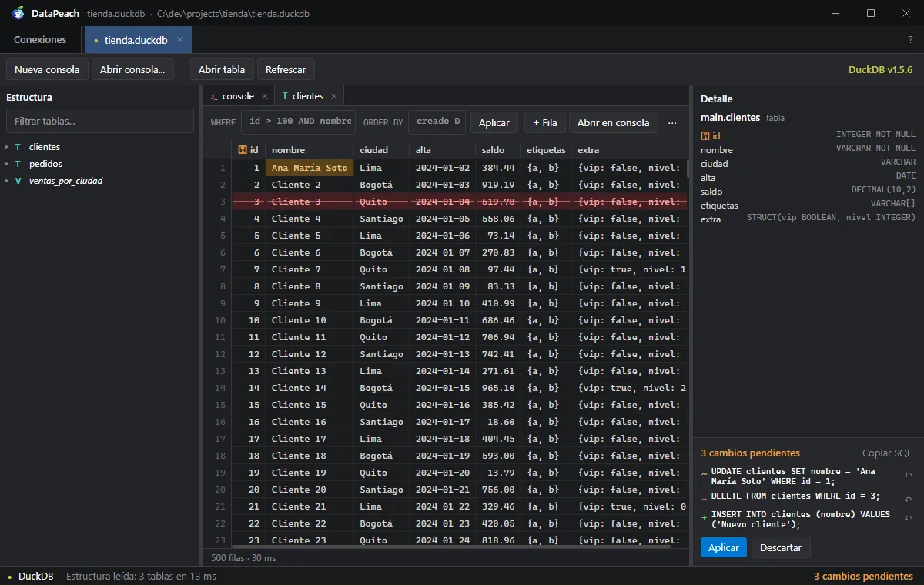
Task: Open the help question mark icon
Action: click(x=911, y=40)
